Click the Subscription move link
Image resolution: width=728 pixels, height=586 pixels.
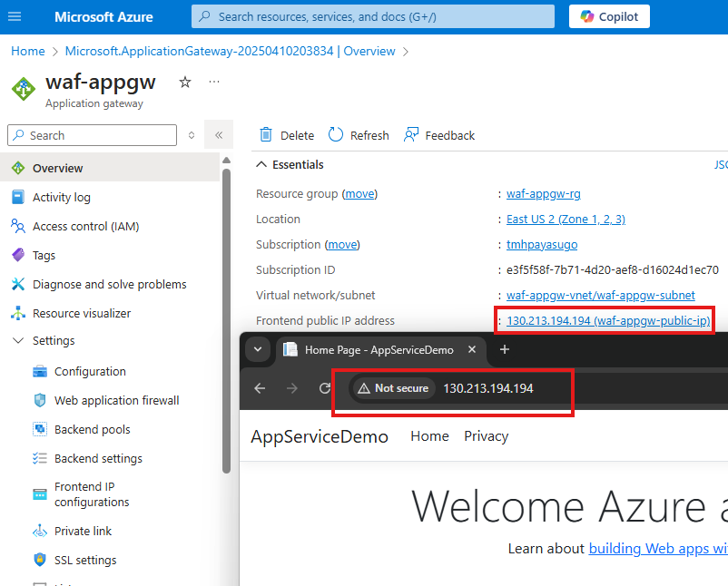coord(342,245)
